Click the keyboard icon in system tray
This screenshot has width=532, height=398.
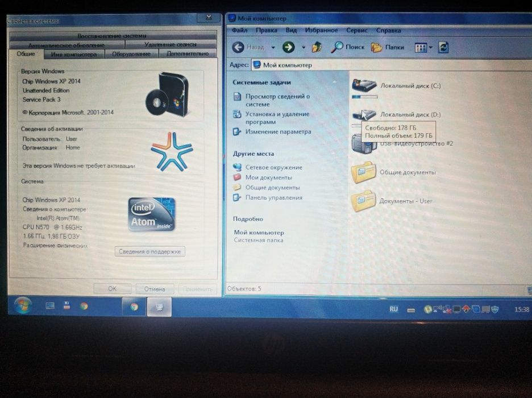[x=411, y=310]
